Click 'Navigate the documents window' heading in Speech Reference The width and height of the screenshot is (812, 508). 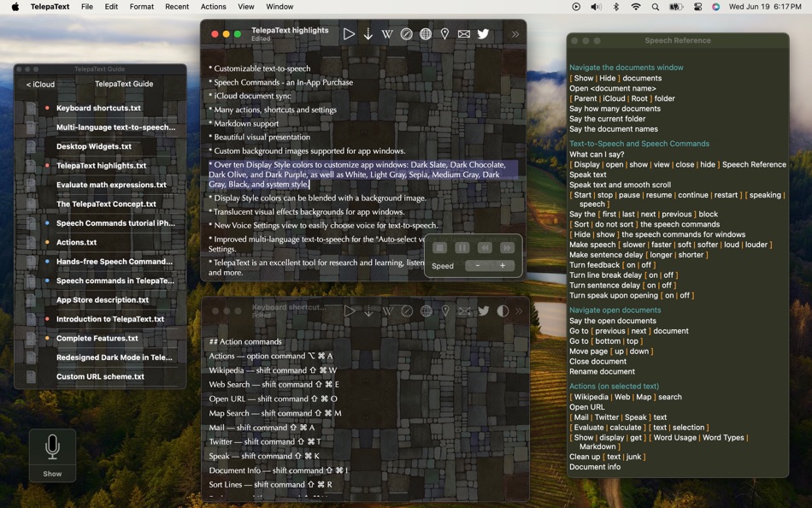[626, 68]
